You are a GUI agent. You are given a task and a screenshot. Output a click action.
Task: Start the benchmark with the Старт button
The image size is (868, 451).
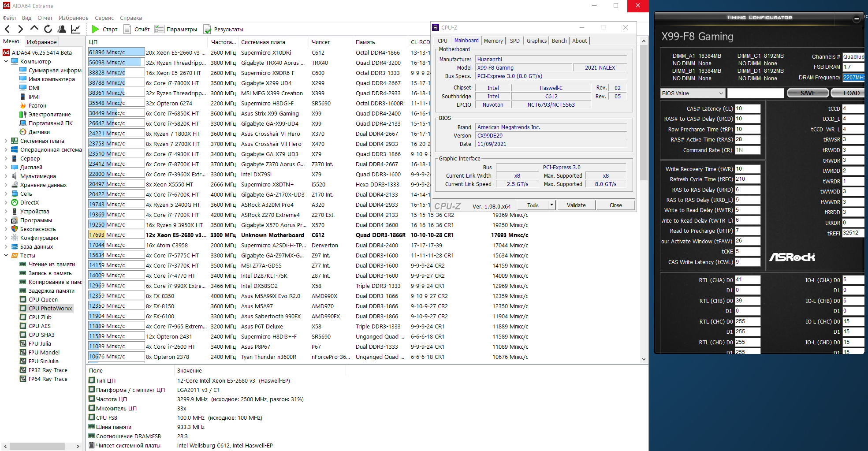tap(104, 29)
